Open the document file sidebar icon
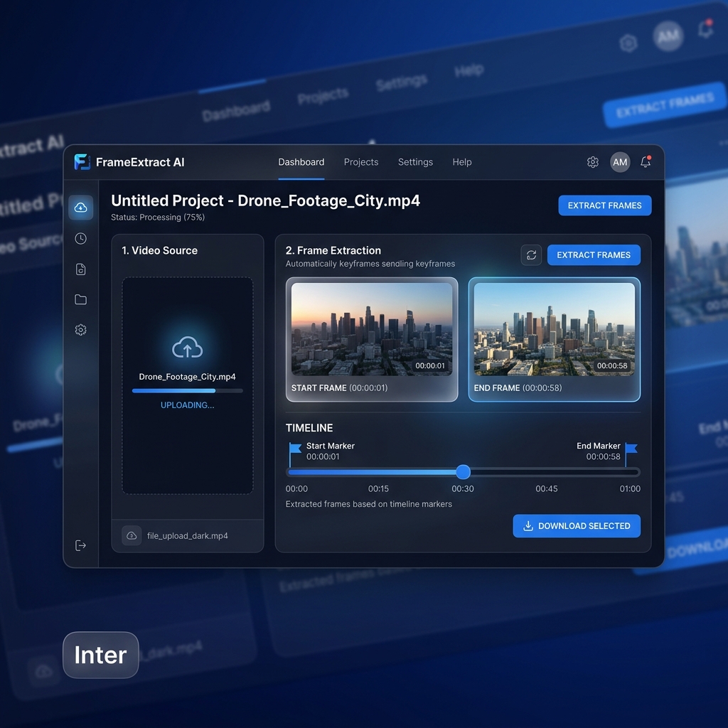This screenshot has width=728, height=728. coord(81,269)
